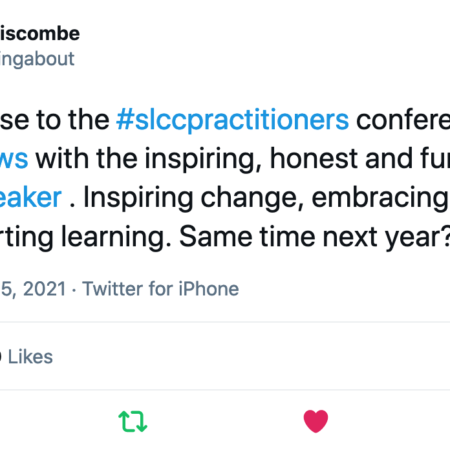Click the dot separator before "Twitter for iPhone"
The height and width of the screenshot is (450, 450).
tap(74, 289)
